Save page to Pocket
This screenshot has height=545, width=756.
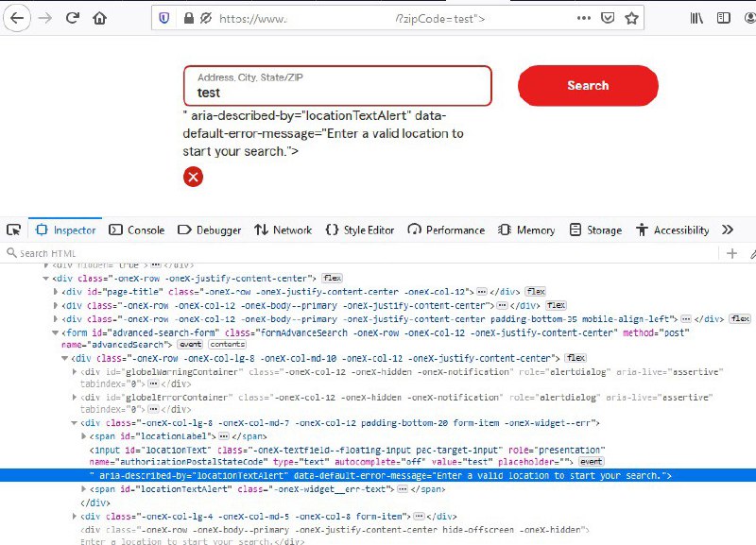(608, 18)
